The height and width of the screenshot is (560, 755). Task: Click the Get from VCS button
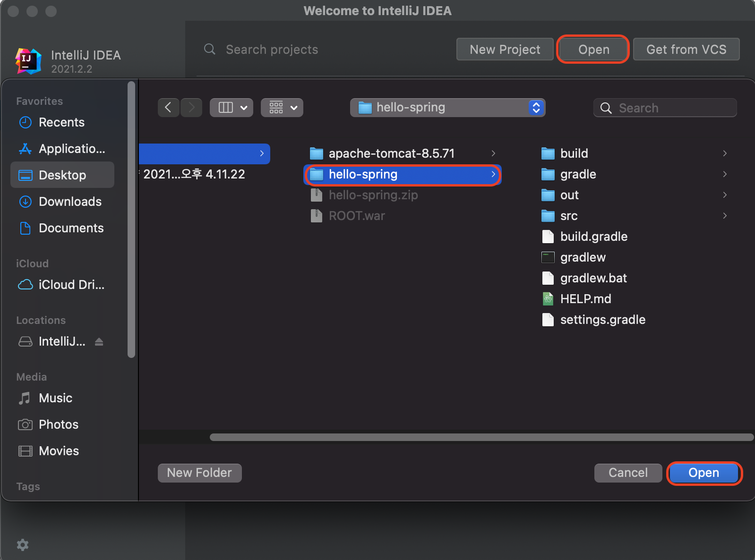coord(686,49)
